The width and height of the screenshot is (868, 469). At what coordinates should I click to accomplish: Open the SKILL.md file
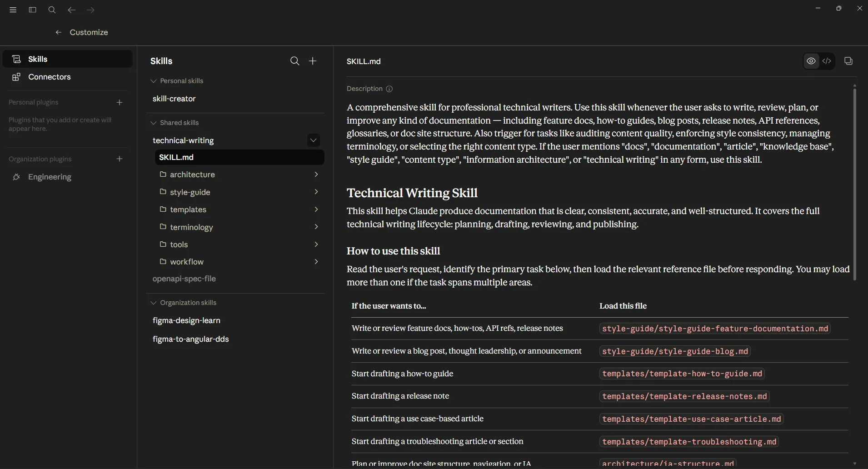click(239, 157)
